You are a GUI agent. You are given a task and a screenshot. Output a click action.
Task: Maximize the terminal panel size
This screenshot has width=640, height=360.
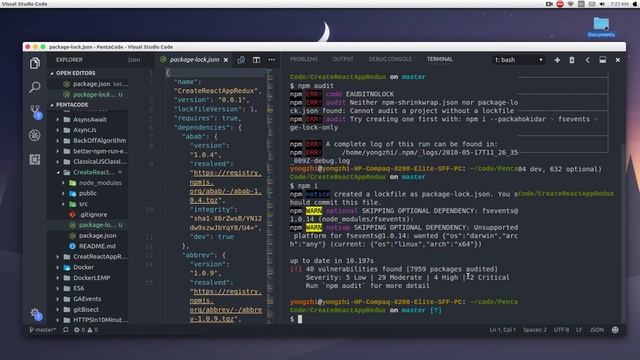coord(602,60)
